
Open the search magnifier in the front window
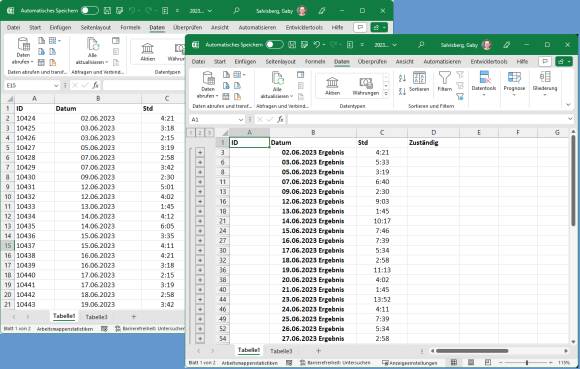click(421, 45)
